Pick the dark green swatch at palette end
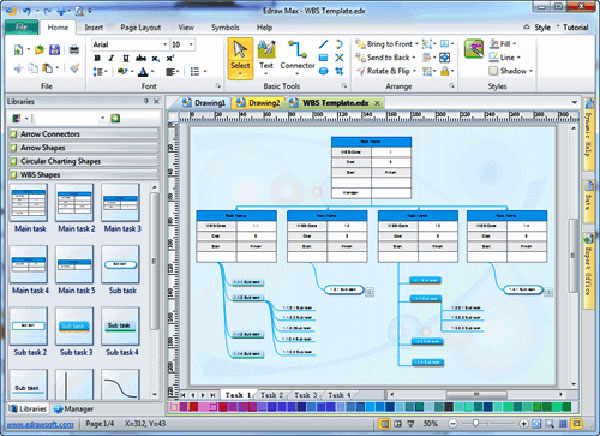This screenshot has height=436, width=600. (566, 407)
